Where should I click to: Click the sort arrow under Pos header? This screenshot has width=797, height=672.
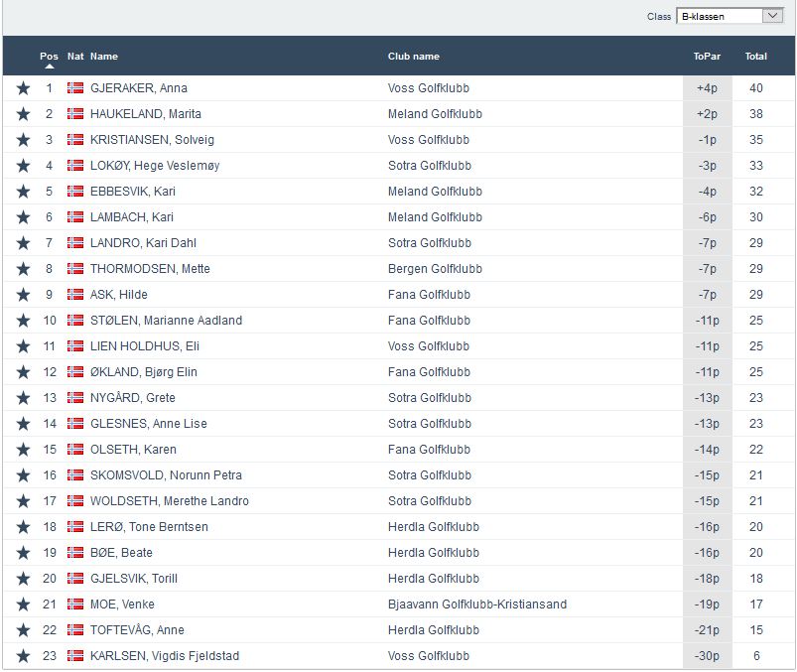point(49,67)
